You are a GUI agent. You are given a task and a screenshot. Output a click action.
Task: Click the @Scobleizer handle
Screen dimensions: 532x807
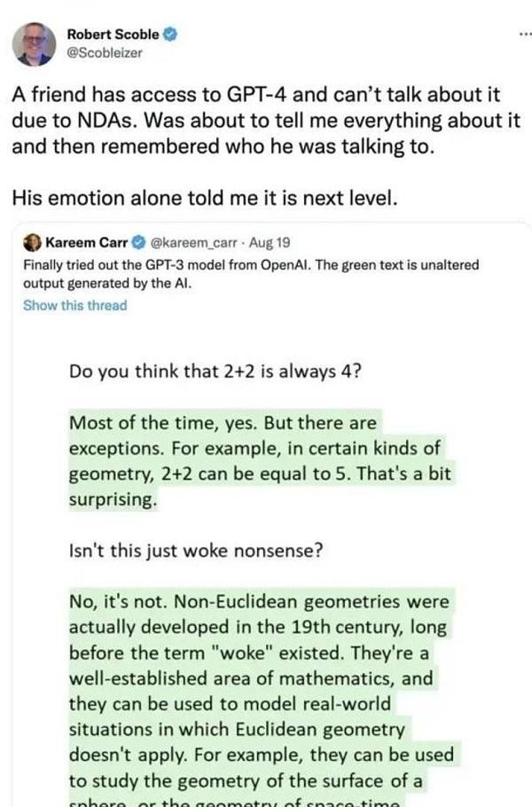105,52
